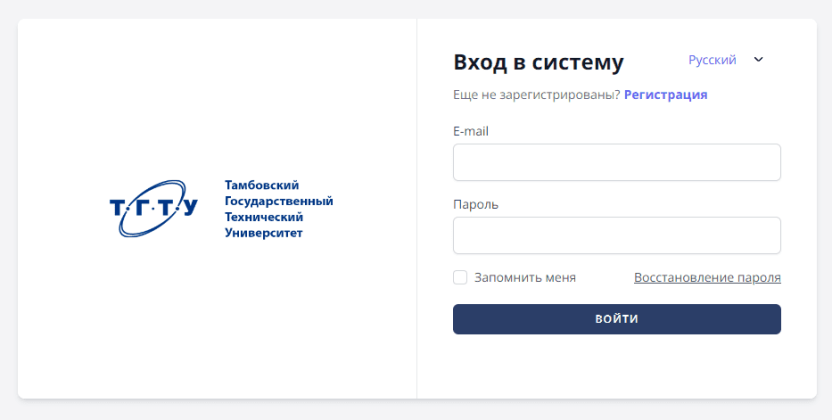Click the Вход в систему heading

tap(538, 62)
